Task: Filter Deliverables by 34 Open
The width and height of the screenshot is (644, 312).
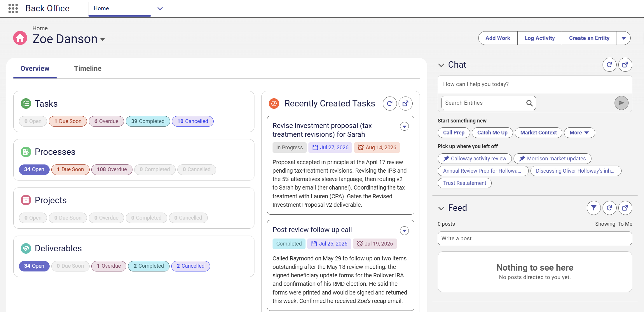Action: pos(34,266)
